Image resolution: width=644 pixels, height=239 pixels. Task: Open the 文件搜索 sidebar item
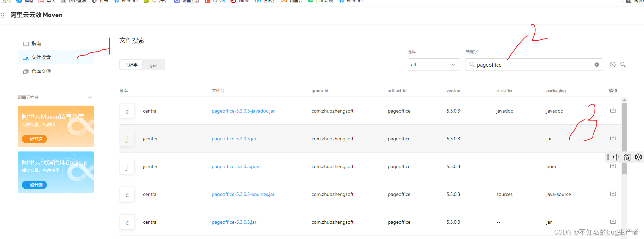click(x=56, y=57)
